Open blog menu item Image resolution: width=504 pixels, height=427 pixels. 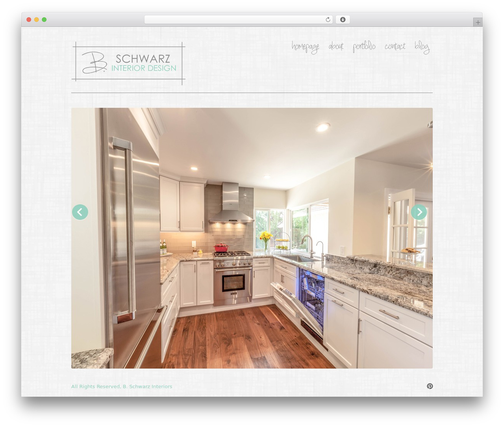tap(422, 47)
